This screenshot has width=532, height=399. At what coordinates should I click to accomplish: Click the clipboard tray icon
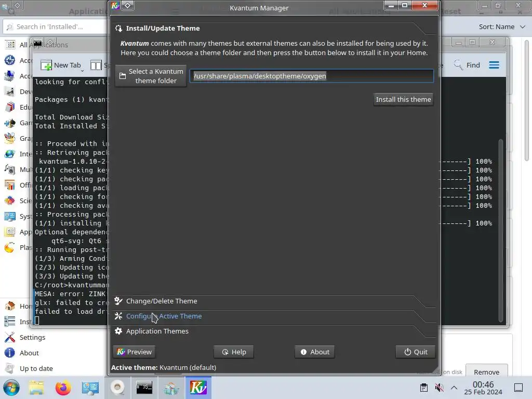coord(424,388)
